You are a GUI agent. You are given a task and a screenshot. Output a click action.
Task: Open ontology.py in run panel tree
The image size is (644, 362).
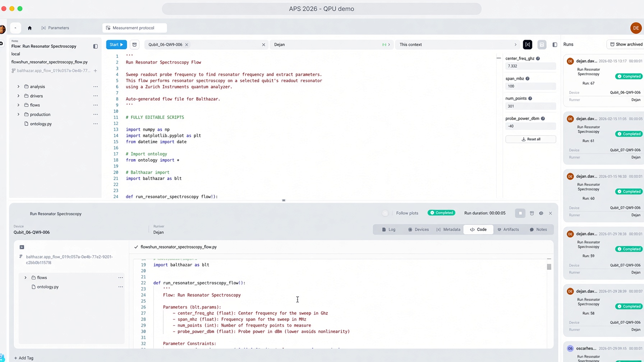click(x=45, y=287)
